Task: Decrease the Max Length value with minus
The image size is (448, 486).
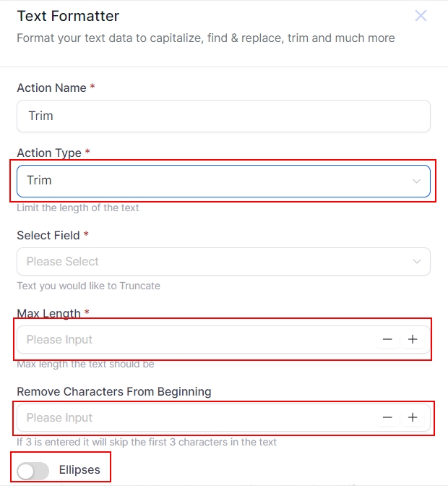Action: (388, 339)
